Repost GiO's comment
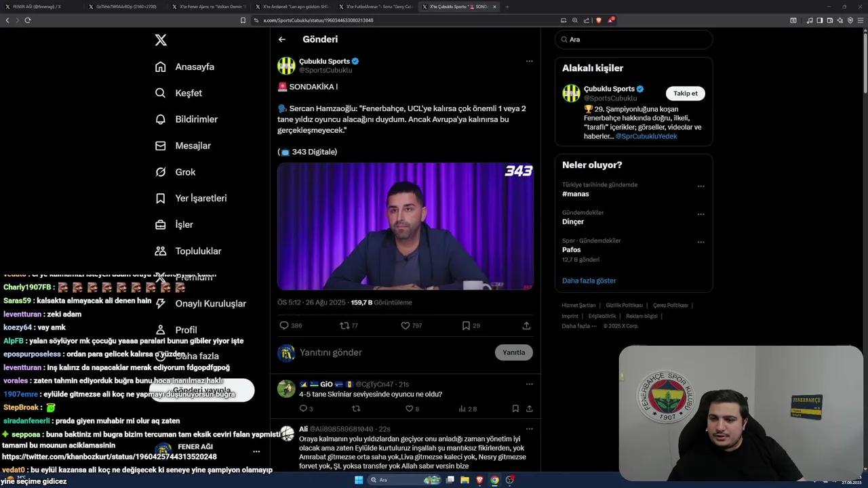868x488 pixels. pos(356,409)
